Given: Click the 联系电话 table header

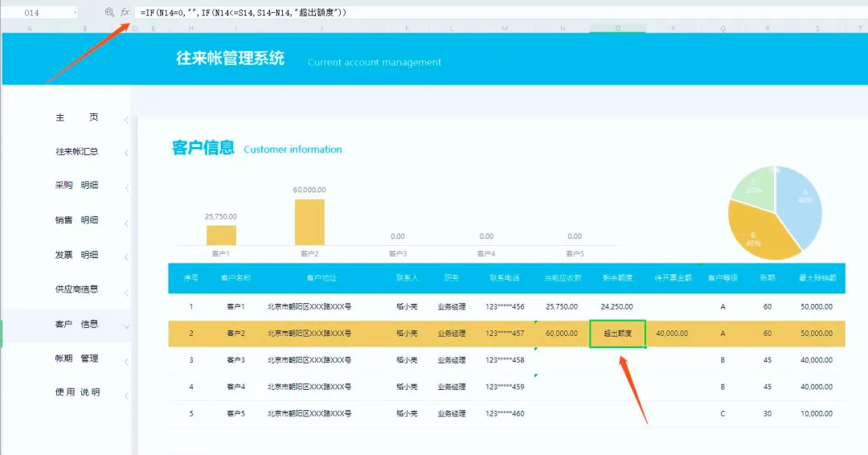Looking at the screenshot, I should pyautogui.click(x=504, y=278).
